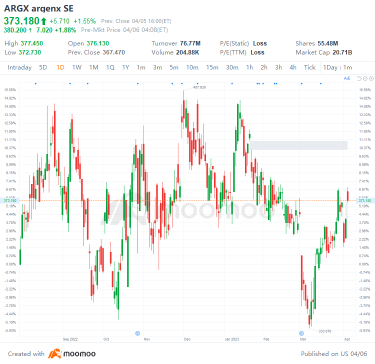Viewport: 375px width, 364px height.
Task: Click the current price 373.180
Action: coord(22,21)
